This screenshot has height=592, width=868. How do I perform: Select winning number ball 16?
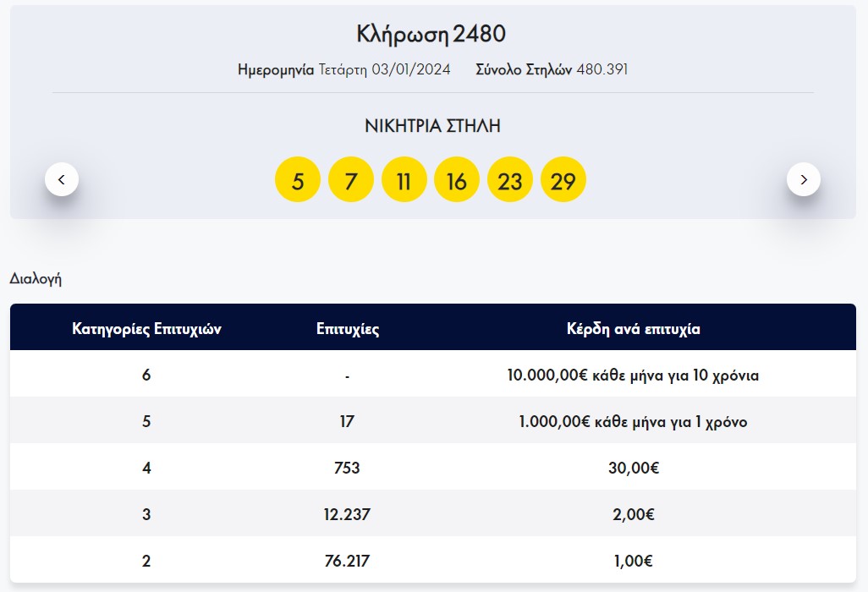click(x=457, y=180)
